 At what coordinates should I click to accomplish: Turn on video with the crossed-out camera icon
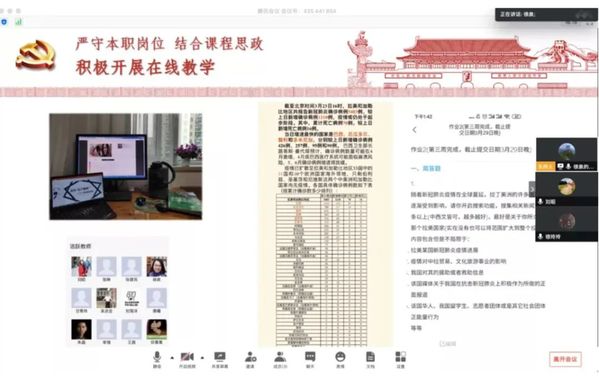click(187, 359)
